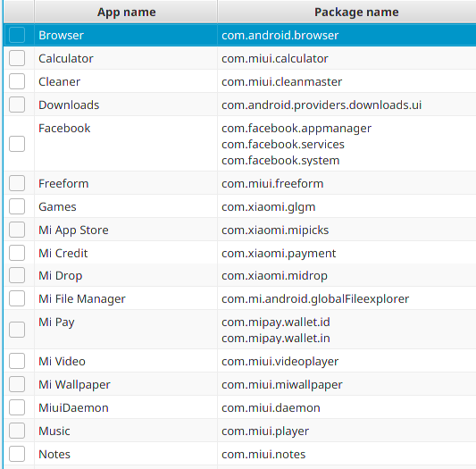The width and height of the screenshot is (476, 469).
Task: Toggle the Mi Video checkbox
Action: click(x=17, y=361)
